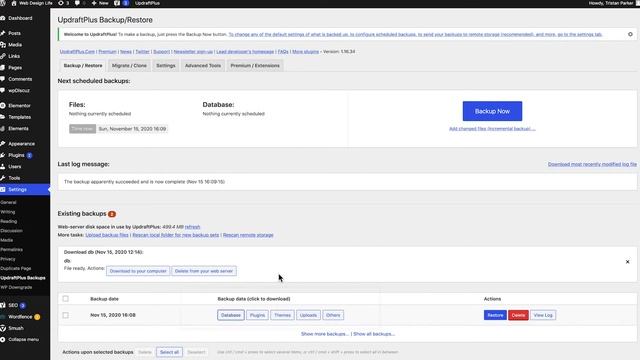Dismiss the Welcome to UpdraftPlus notice
The width and height of the screenshot is (640, 360).
tap(630, 34)
